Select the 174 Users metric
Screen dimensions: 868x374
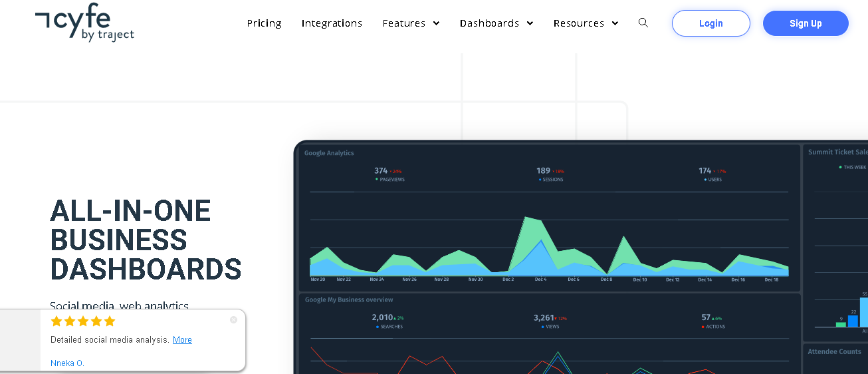712,174
